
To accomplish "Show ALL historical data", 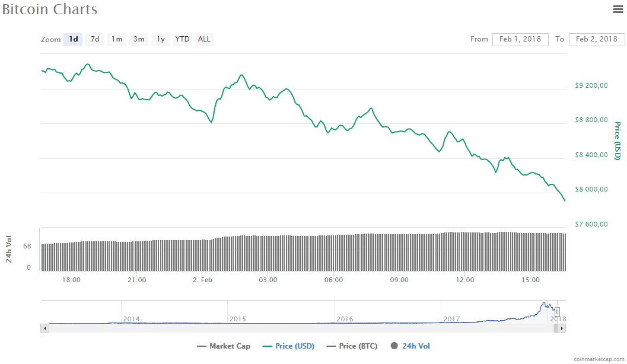I will [x=204, y=40].
